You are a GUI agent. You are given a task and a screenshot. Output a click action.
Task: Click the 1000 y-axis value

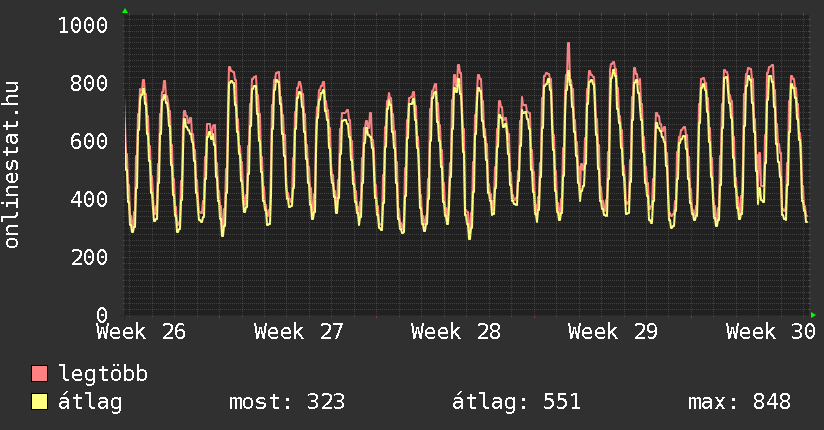point(83,25)
